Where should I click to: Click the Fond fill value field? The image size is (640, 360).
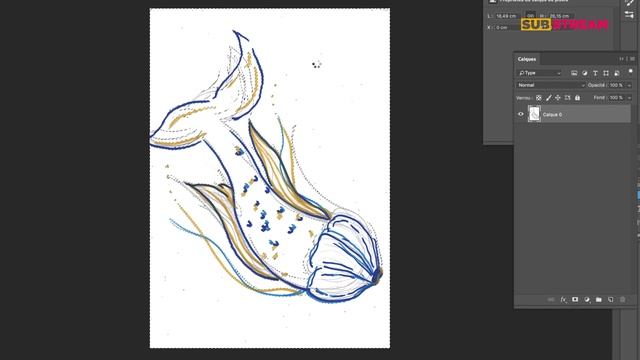(616, 98)
